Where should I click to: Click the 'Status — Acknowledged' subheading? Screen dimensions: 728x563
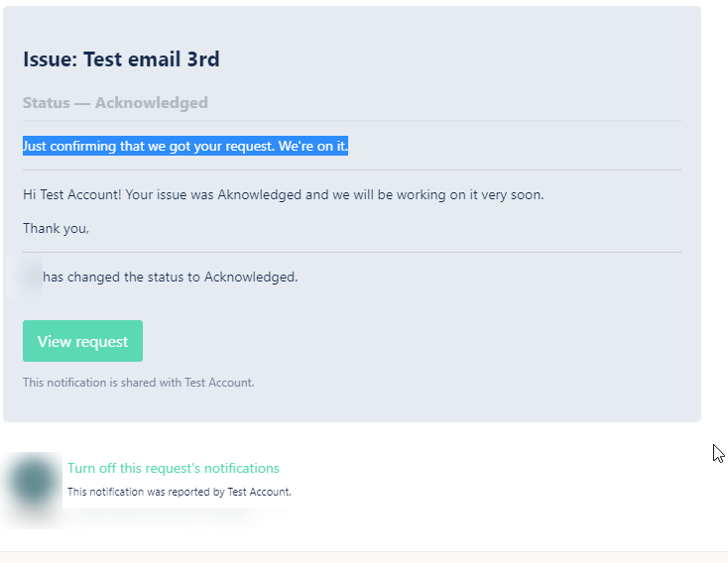(115, 102)
